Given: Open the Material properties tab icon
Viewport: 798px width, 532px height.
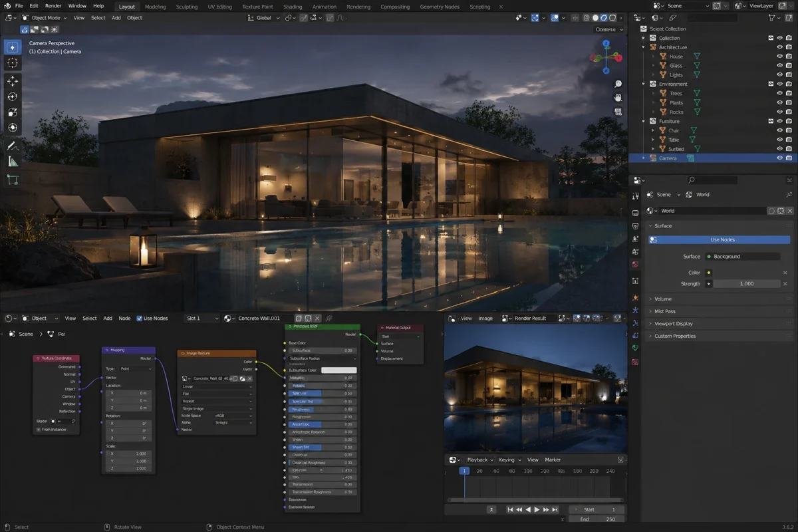Looking at the screenshot, I should coord(635,362).
